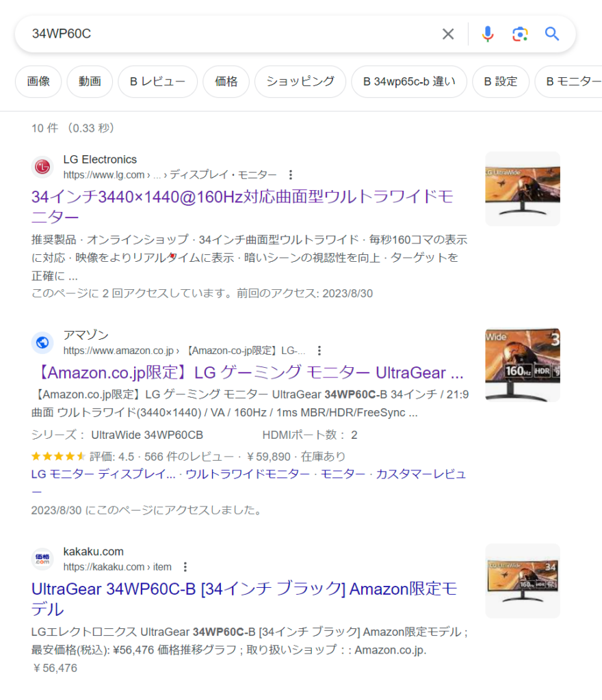
Task: Click the Amazon result globe favicon
Action: (x=42, y=342)
